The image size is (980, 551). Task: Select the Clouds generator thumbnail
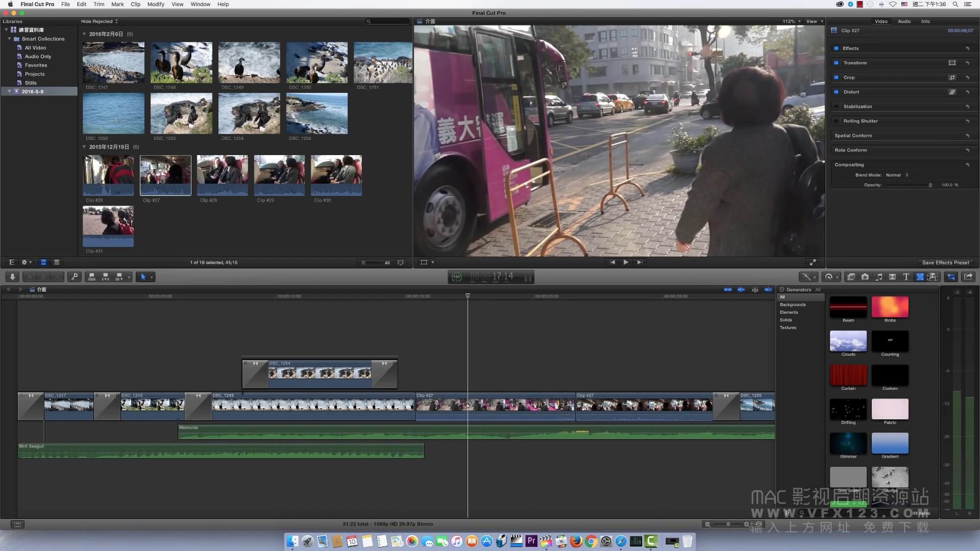(x=848, y=341)
